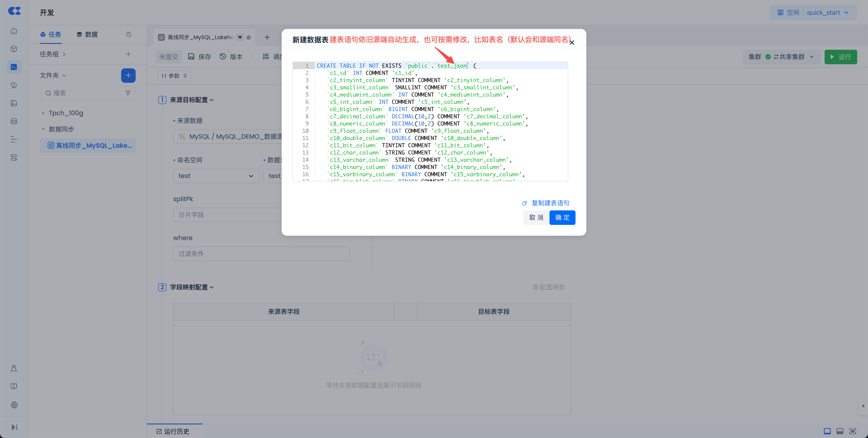
Task: Toggle fullscreen layout icon at bottom right
Action: 852,431
